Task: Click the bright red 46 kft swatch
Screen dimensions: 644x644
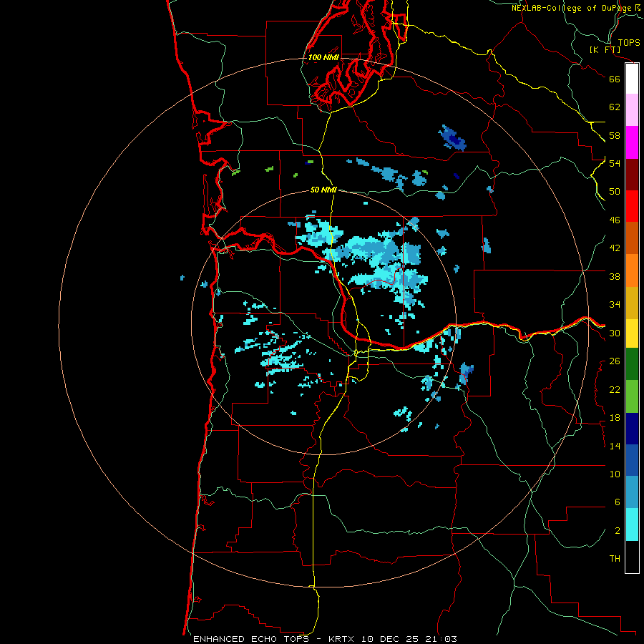Action: [632, 206]
